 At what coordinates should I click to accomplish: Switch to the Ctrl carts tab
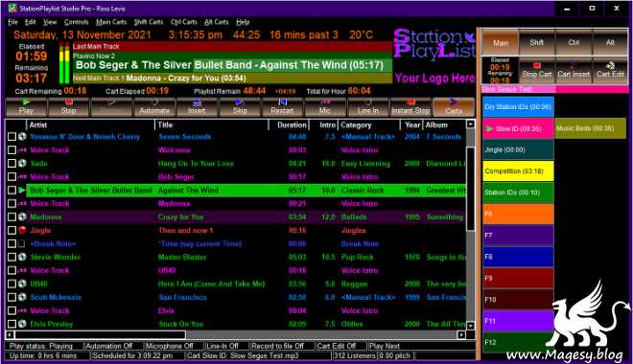tap(574, 43)
